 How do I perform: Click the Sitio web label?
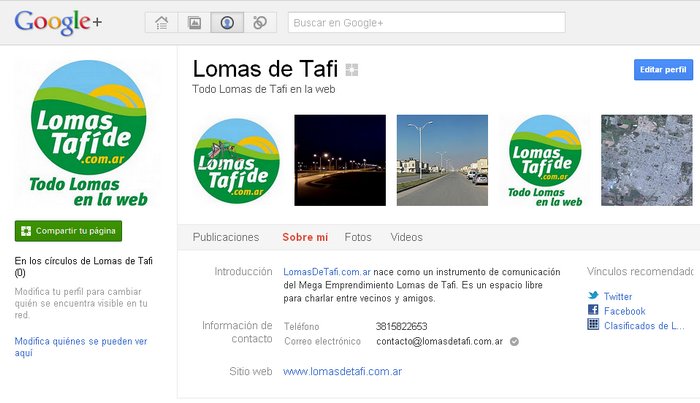coord(250,371)
